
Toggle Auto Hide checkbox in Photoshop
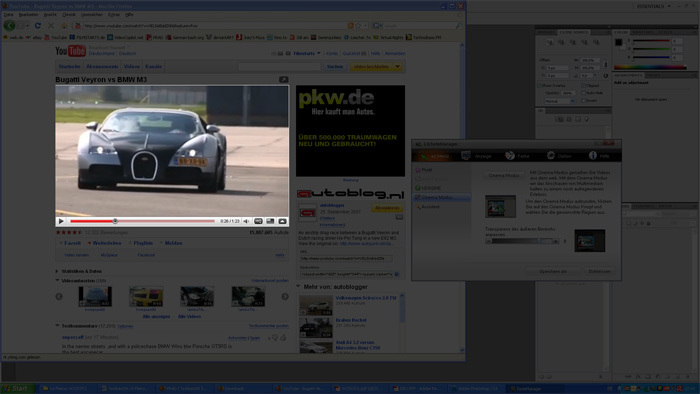(583, 93)
